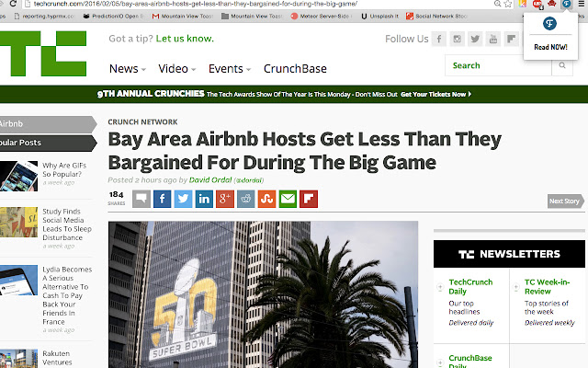Select the Airbnb sidebar tab
Image resolution: width=588 pixels, height=368 pixels.
(x=48, y=124)
